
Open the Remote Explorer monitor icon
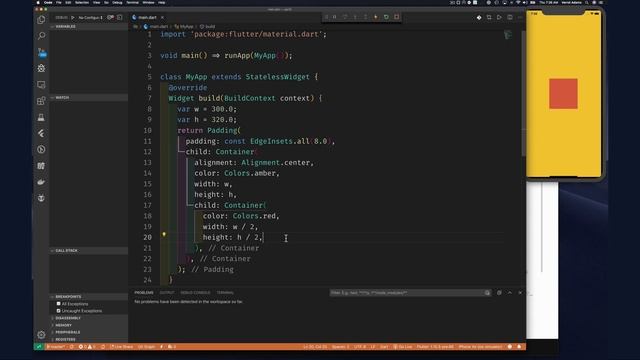(41, 84)
